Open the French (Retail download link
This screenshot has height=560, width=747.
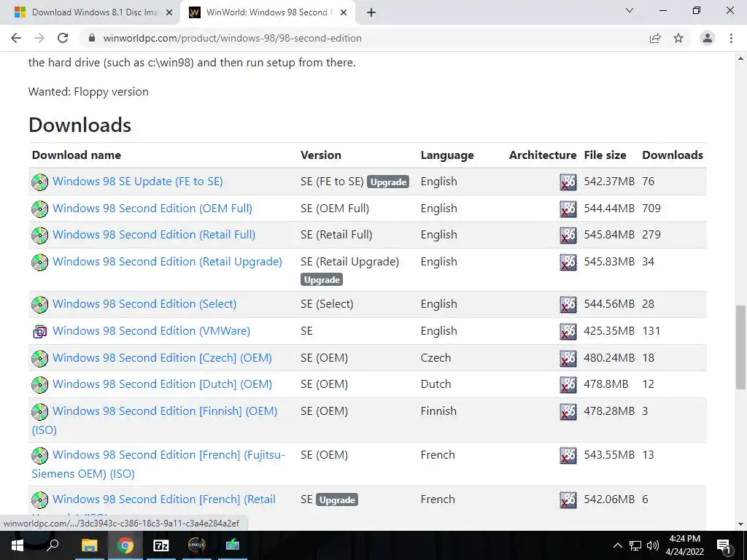pos(164,499)
